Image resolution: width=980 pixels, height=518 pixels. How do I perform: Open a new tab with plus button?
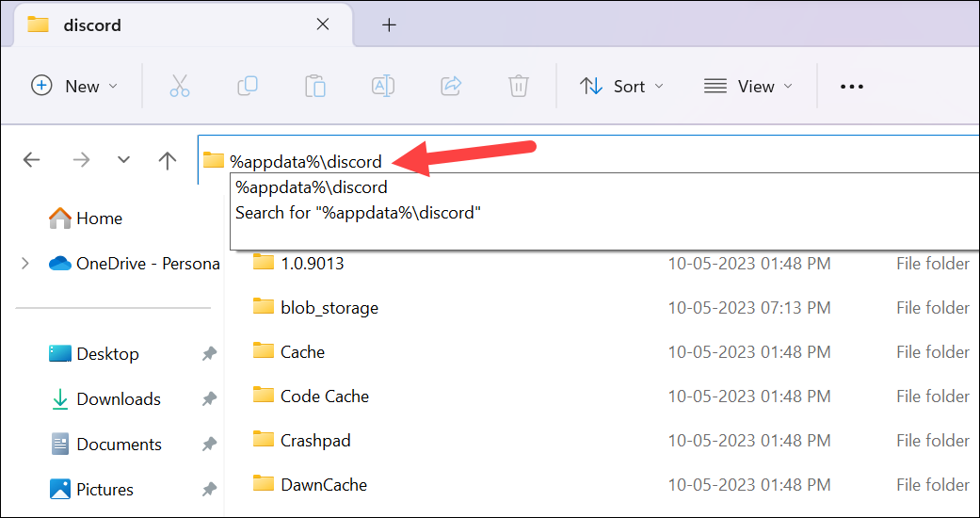[390, 24]
